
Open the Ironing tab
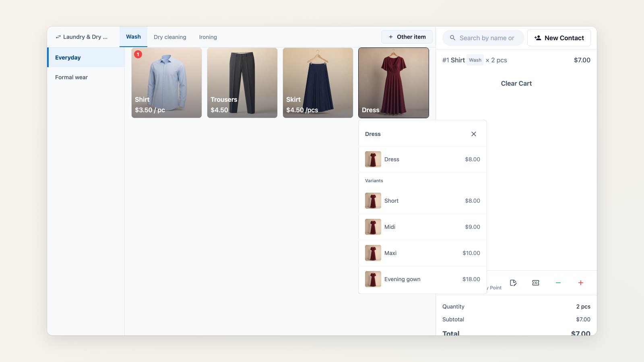[x=208, y=37]
